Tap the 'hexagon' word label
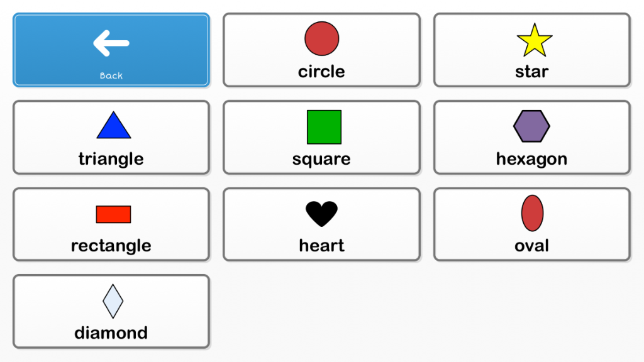 click(532, 159)
